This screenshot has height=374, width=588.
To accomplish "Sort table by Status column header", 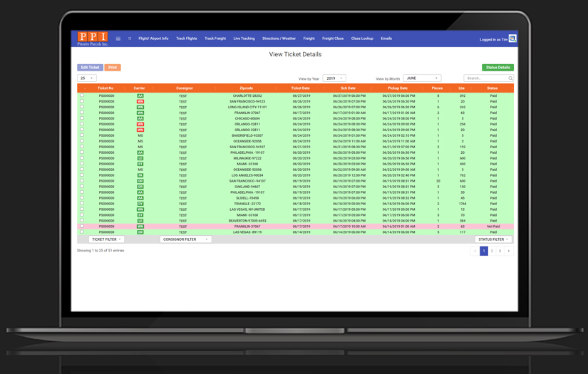I will (x=492, y=88).
